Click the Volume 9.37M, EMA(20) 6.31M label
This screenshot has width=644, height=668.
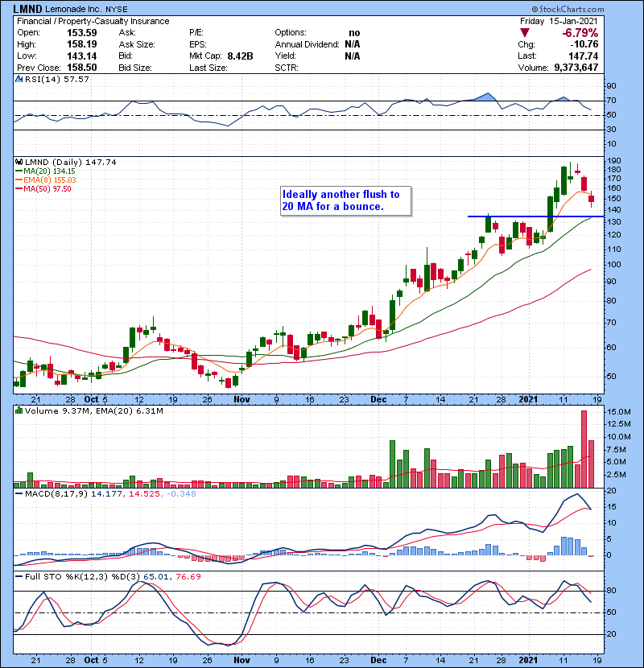[93, 410]
